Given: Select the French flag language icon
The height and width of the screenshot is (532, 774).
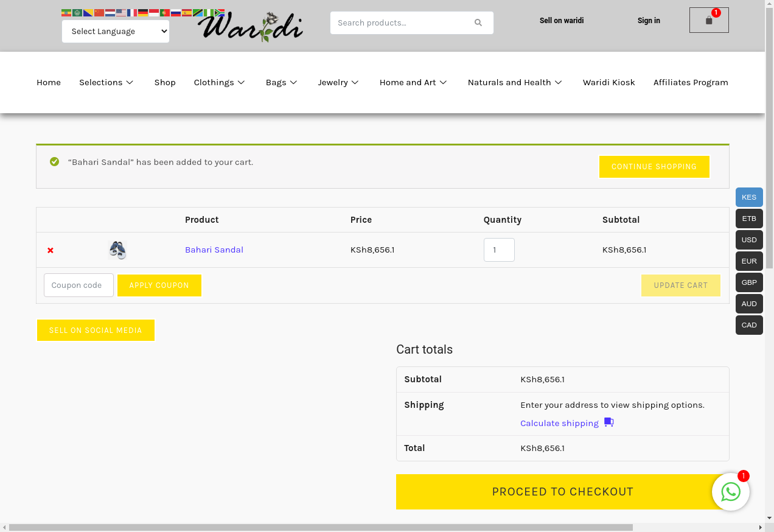Looking at the screenshot, I should tap(132, 13).
